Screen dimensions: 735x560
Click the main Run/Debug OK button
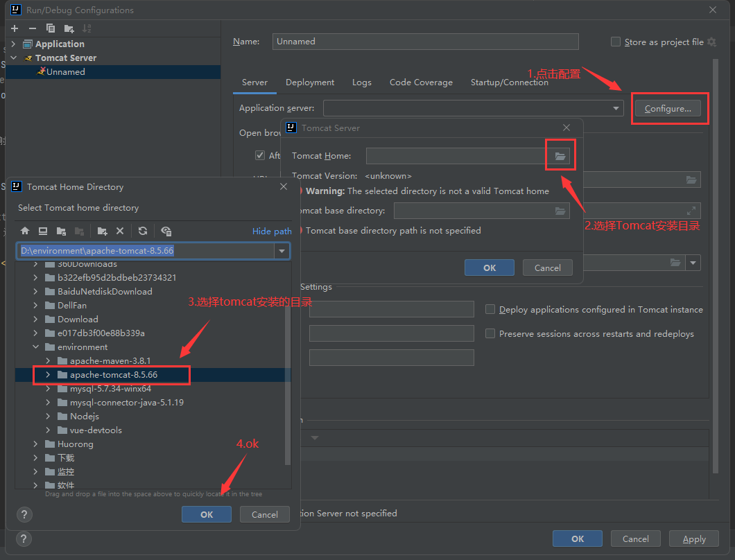[578, 539]
